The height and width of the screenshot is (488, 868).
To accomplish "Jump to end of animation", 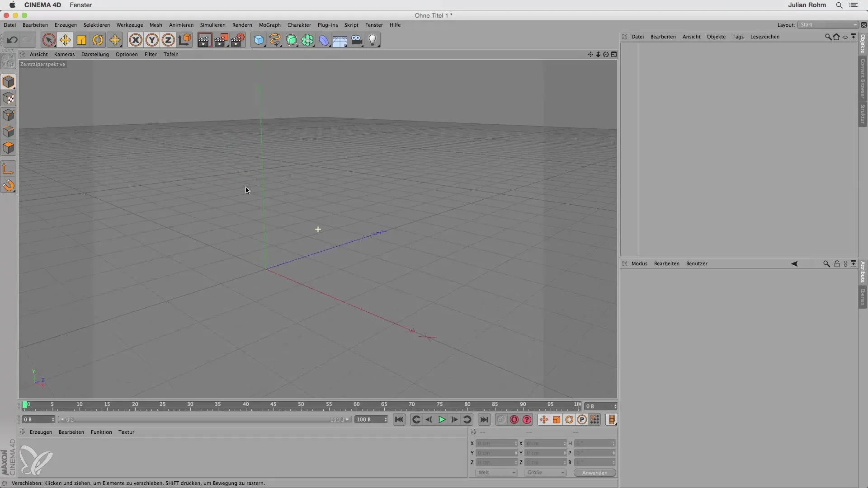I will tap(484, 420).
